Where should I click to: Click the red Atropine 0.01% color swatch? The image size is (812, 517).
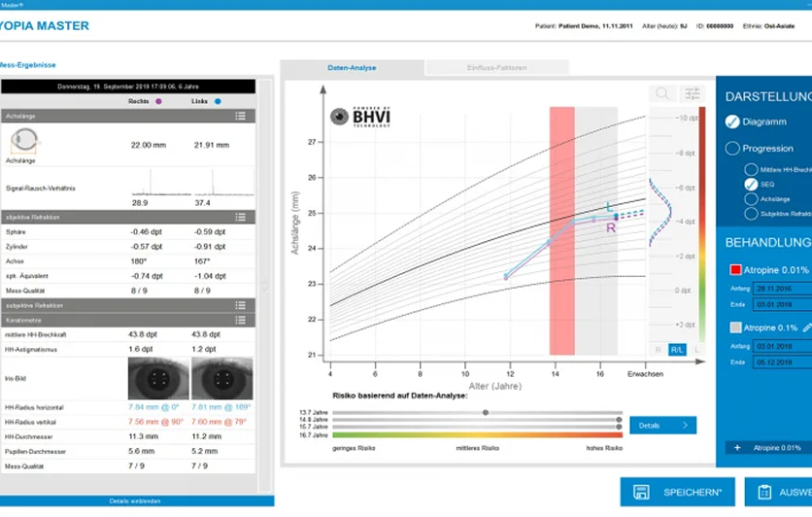click(x=735, y=270)
